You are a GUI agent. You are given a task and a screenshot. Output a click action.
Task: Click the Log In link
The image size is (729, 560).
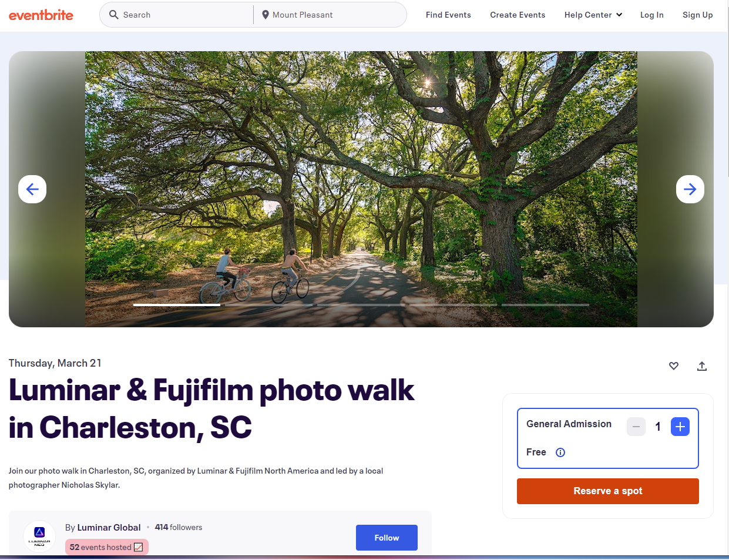(x=652, y=15)
